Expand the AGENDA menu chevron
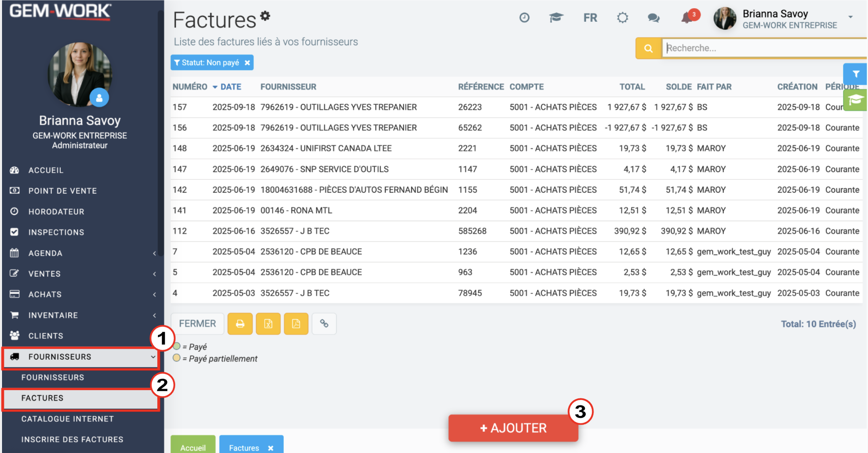868x453 pixels. [154, 253]
